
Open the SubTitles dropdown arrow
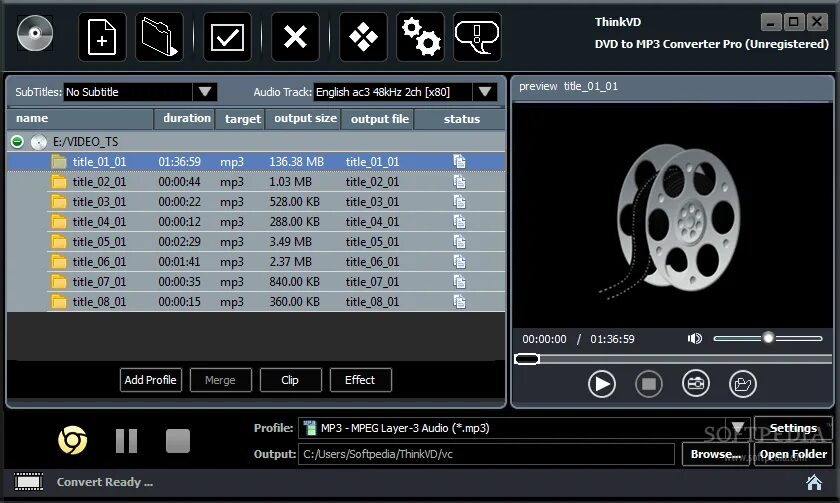coord(205,92)
